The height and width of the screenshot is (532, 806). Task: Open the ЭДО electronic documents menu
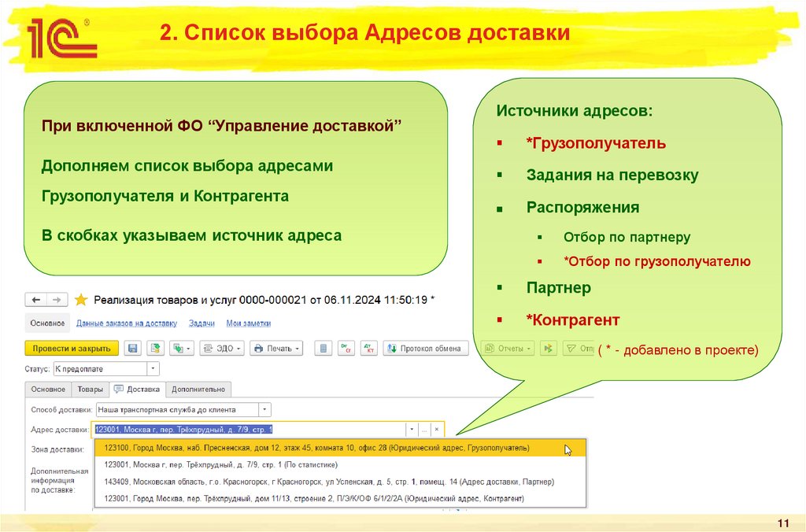[x=223, y=348]
